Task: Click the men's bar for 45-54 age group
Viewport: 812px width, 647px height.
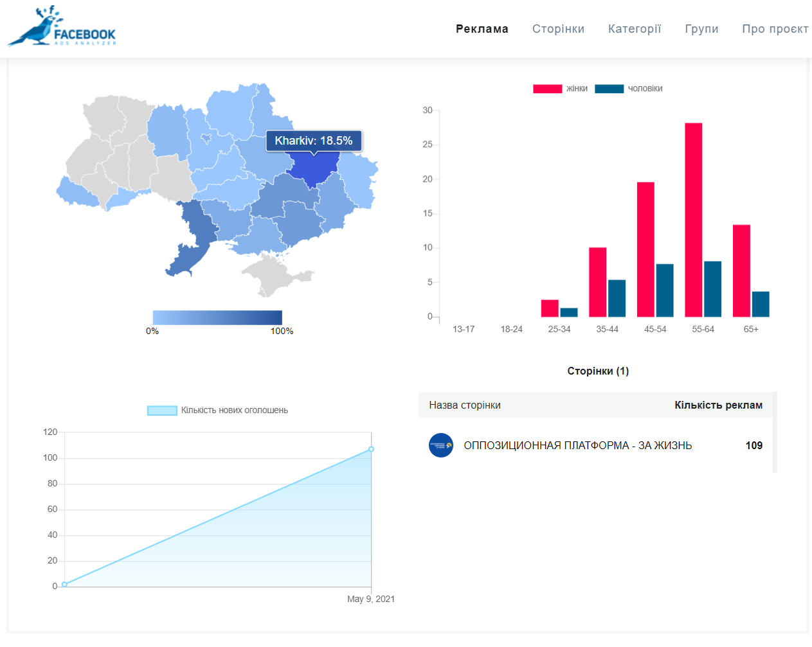Action: point(665,290)
